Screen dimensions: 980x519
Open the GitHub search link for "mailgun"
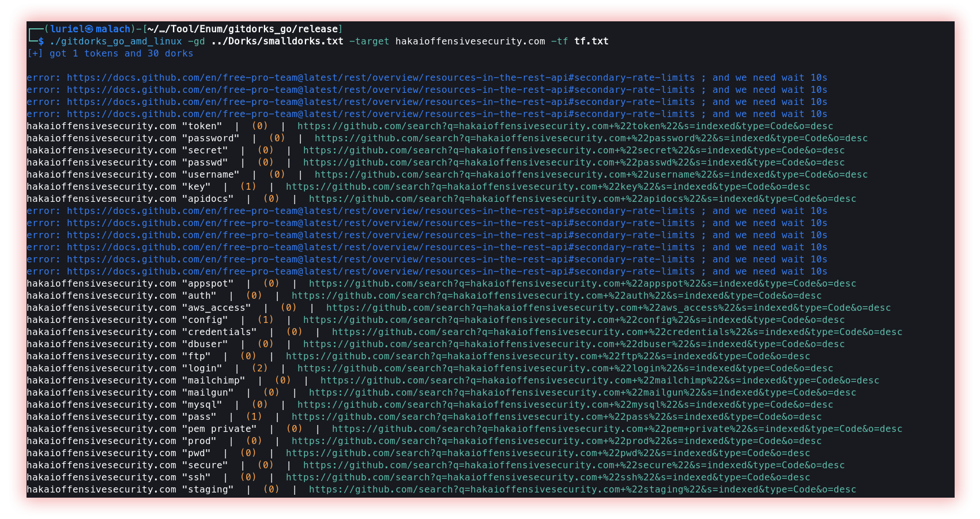pyautogui.click(x=582, y=393)
